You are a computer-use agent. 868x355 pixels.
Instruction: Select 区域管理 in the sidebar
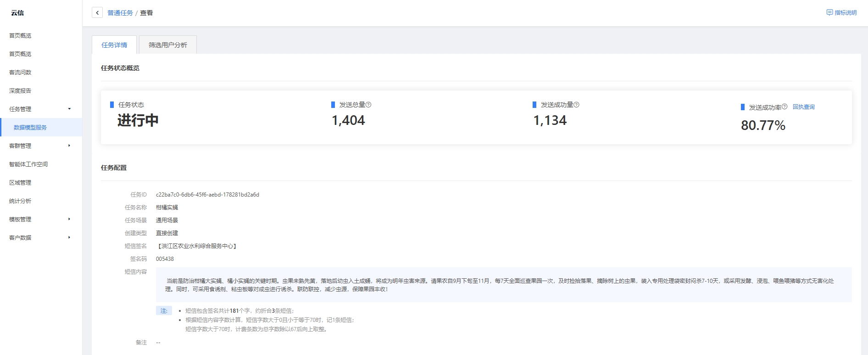click(x=20, y=182)
